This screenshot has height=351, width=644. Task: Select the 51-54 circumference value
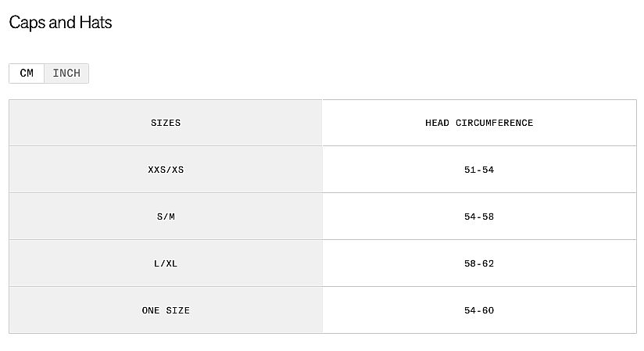[479, 170]
